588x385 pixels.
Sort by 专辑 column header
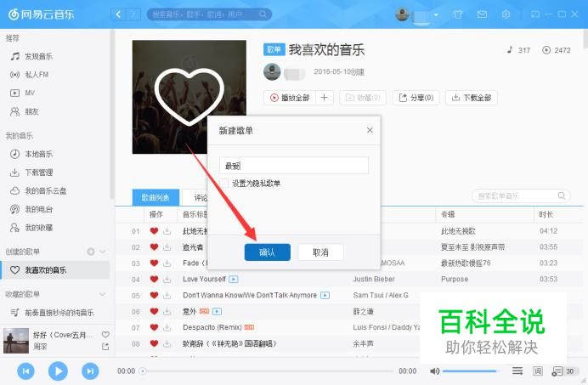click(x=448, y=214)
